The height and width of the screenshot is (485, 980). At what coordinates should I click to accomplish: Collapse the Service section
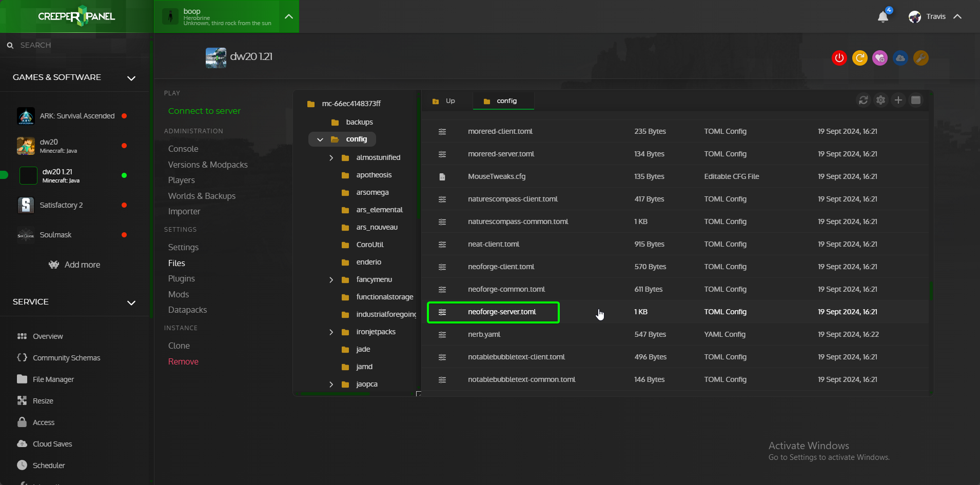131,302
